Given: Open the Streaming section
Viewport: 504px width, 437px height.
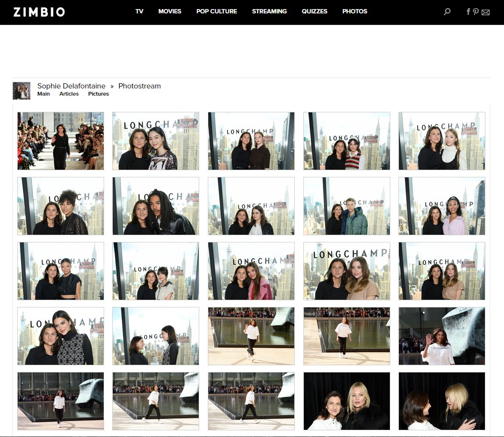Looking at the screenshot, I should pos(269,11).
